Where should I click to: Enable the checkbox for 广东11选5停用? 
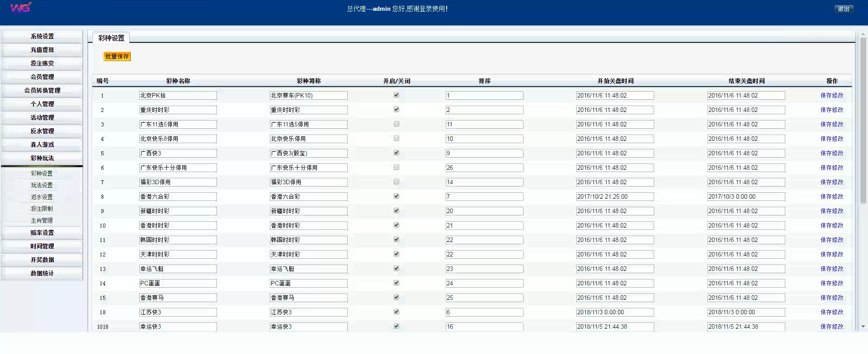point(396,124)
